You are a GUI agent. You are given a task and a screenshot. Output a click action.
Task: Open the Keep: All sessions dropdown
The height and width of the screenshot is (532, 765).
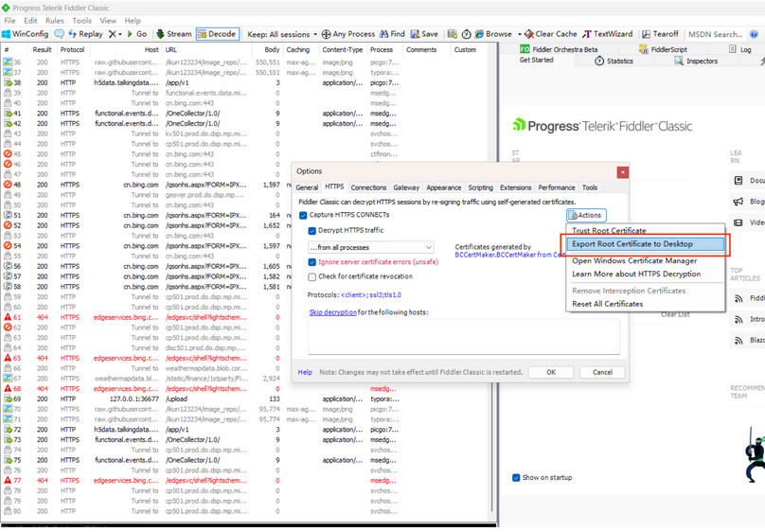pos(281,34)
